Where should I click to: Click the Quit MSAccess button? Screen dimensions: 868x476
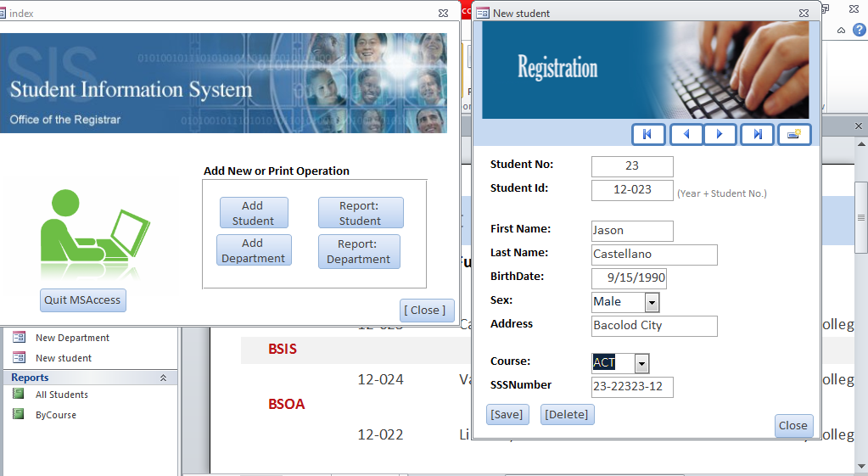[82, 300]
